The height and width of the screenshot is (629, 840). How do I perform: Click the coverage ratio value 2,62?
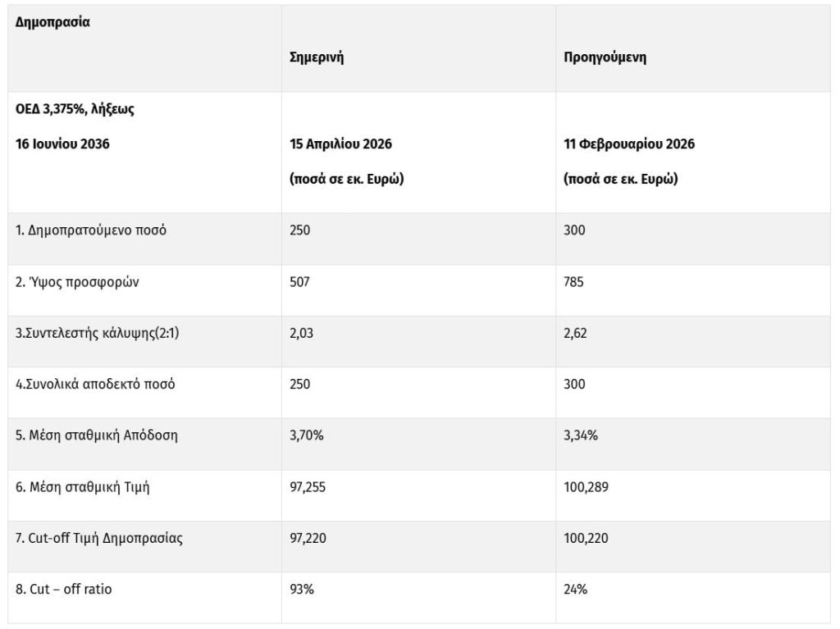(576, 334)
